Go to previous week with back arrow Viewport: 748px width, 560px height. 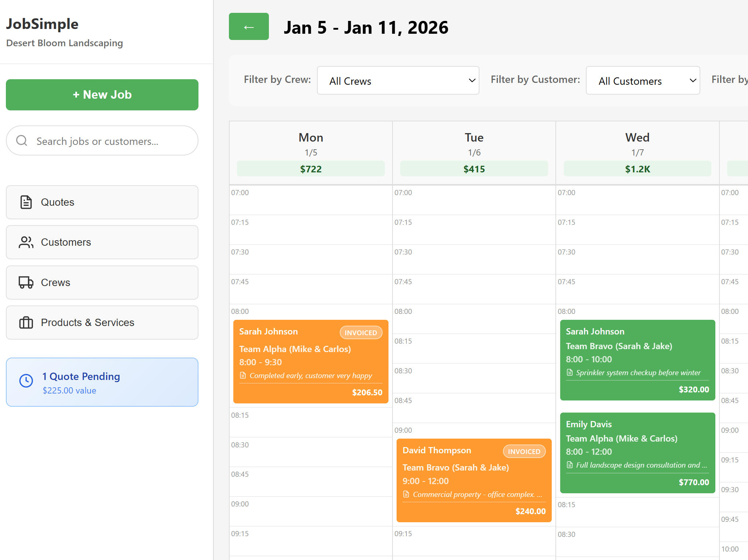[249, 27]
